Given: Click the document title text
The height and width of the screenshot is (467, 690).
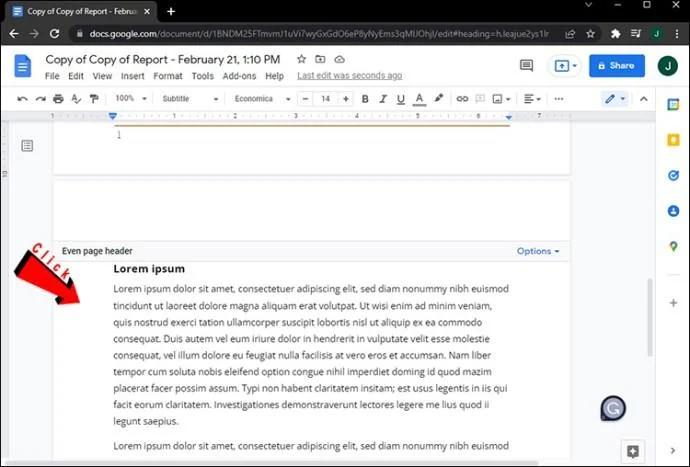Looking at the screenshot, I should [163, 59].
